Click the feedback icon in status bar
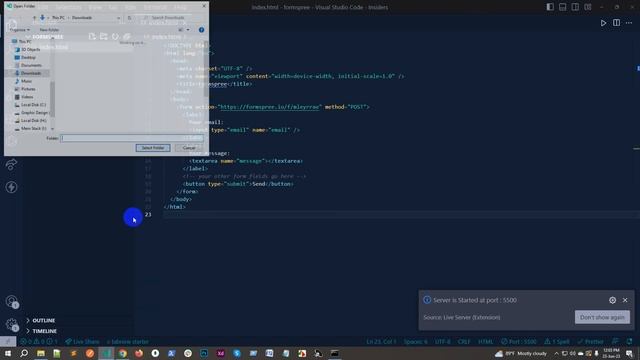This screenshot has height=360, width=640. click(615, 342)
